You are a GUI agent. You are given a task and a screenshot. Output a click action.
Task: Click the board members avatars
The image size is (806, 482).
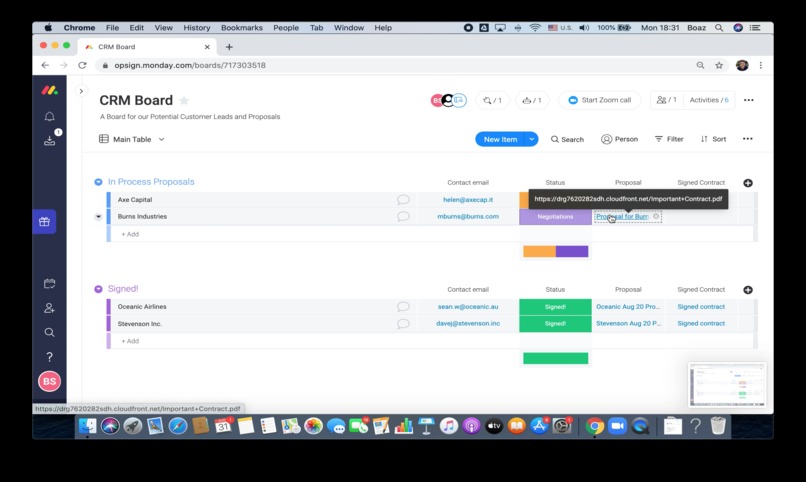pos(448,100)
